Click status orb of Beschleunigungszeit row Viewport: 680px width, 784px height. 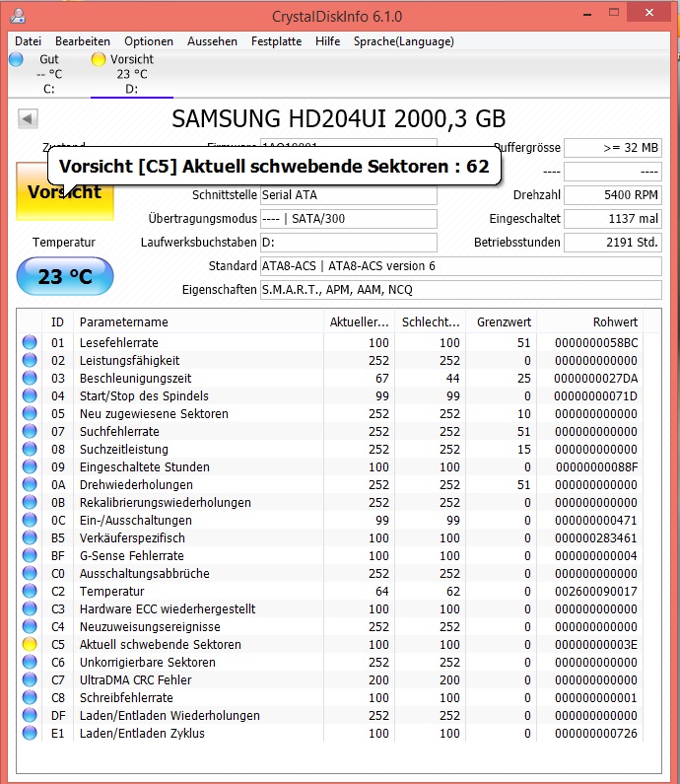click(x=30, y=378)
